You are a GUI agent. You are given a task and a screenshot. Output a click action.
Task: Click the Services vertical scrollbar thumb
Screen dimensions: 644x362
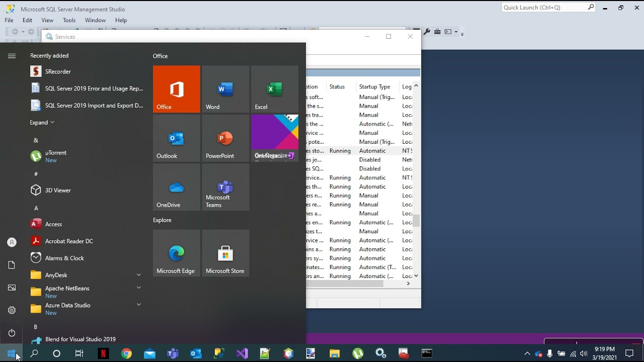click(416, 220)
